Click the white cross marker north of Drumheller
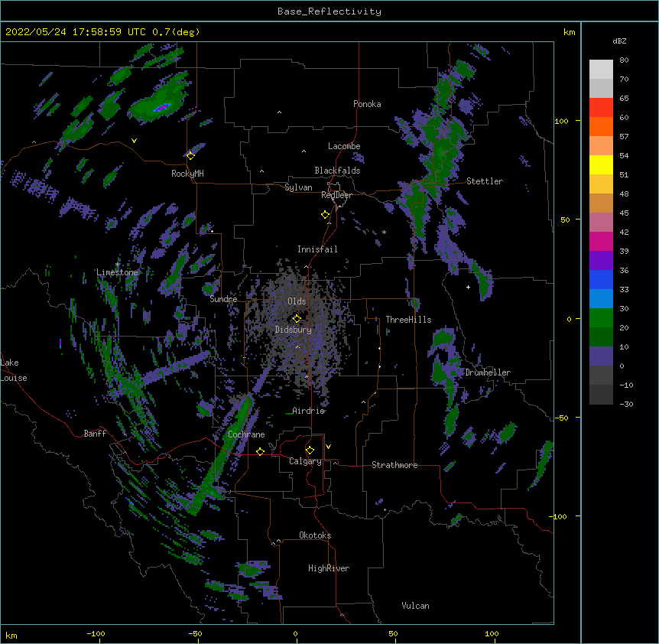 coord(468,287)
